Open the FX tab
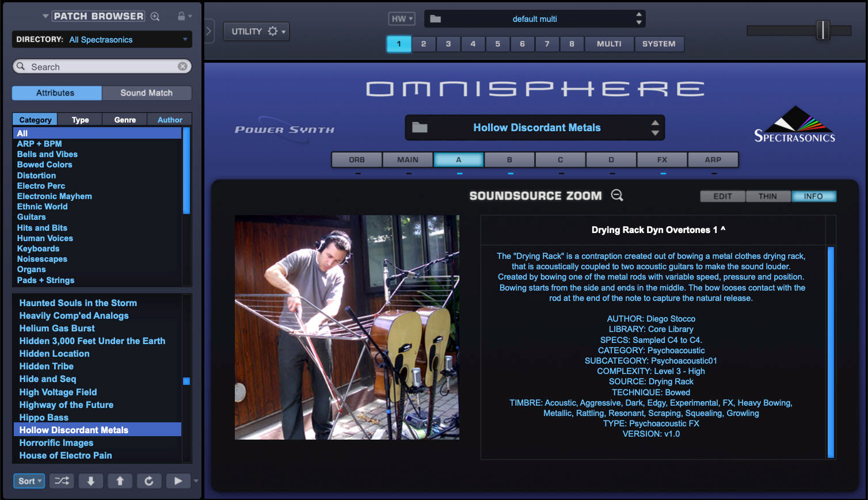The width and height of the screenshot is (868, 500). click(x=663, y=159)
